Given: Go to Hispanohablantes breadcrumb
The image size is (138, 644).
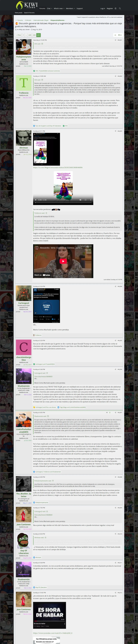Looking at the screenshot, I should 57,20.
